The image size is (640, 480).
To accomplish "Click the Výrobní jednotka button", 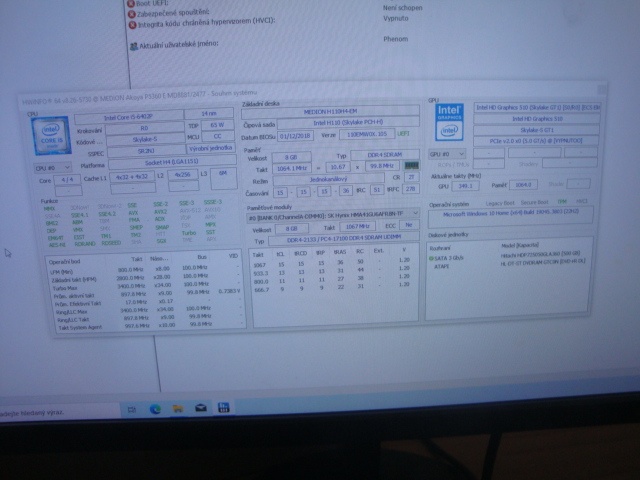I will click(x=211, y=148).
